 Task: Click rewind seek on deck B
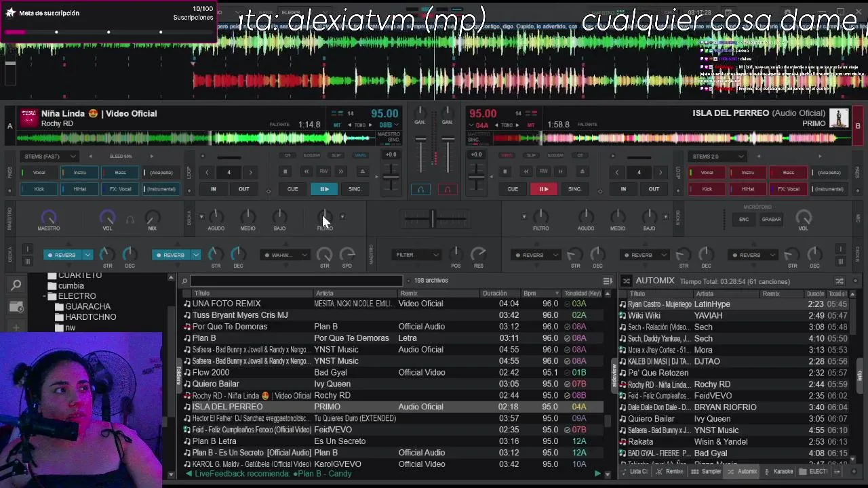526,171
